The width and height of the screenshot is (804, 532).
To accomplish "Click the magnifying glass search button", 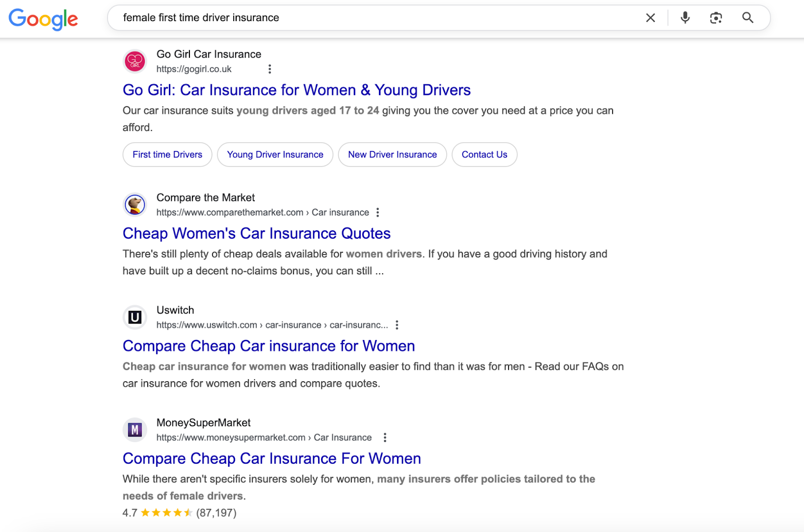I will coord(748,18).
